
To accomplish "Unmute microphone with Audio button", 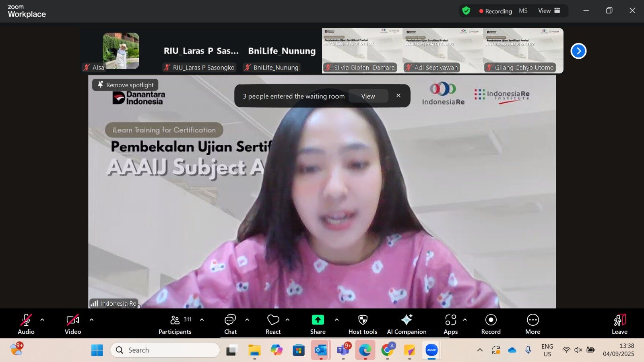I will point(26,324).
